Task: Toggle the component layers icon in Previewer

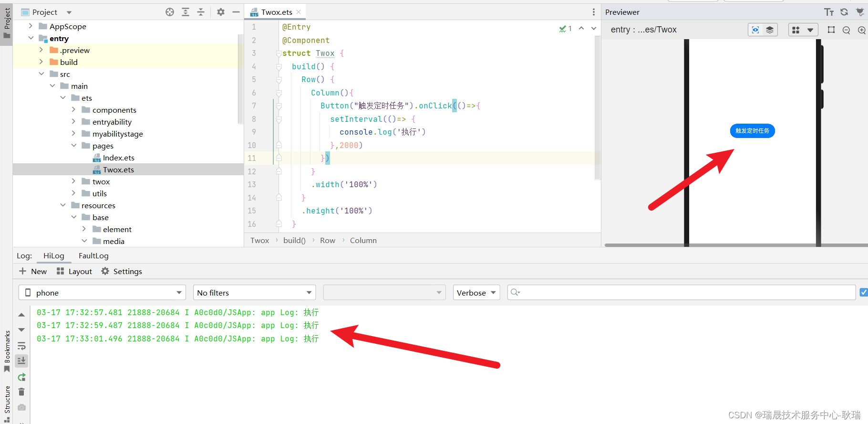Action: (770, 30)
